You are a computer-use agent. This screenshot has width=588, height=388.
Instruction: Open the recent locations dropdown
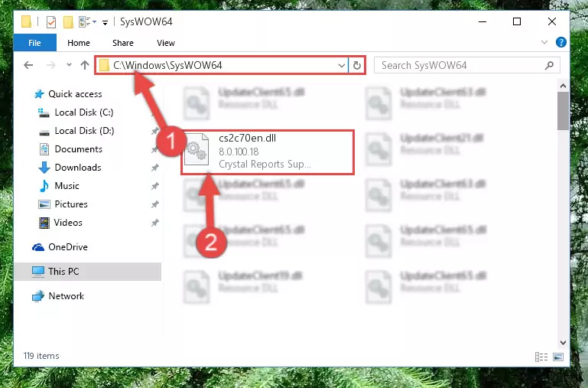pos(69,65)
